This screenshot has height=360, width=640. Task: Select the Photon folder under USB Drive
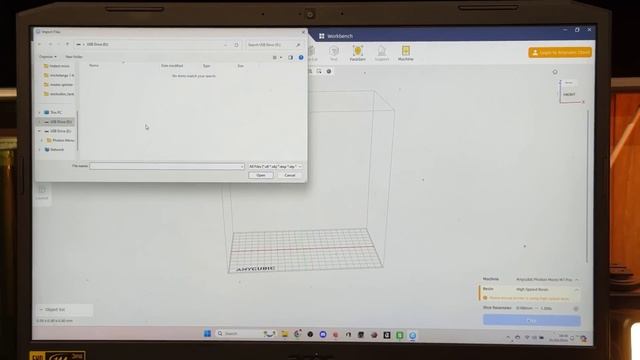[x=60, y=140]
